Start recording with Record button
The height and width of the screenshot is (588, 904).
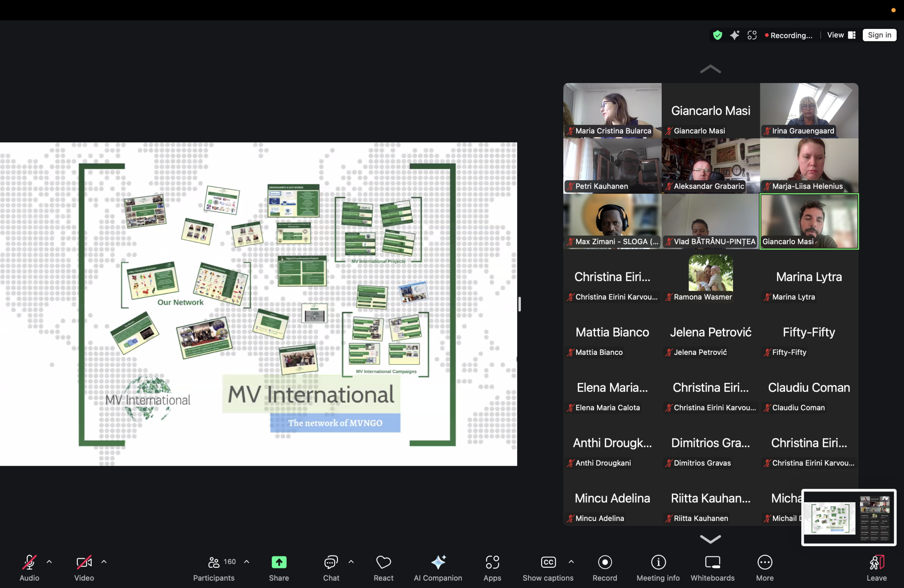coord(605,568)
